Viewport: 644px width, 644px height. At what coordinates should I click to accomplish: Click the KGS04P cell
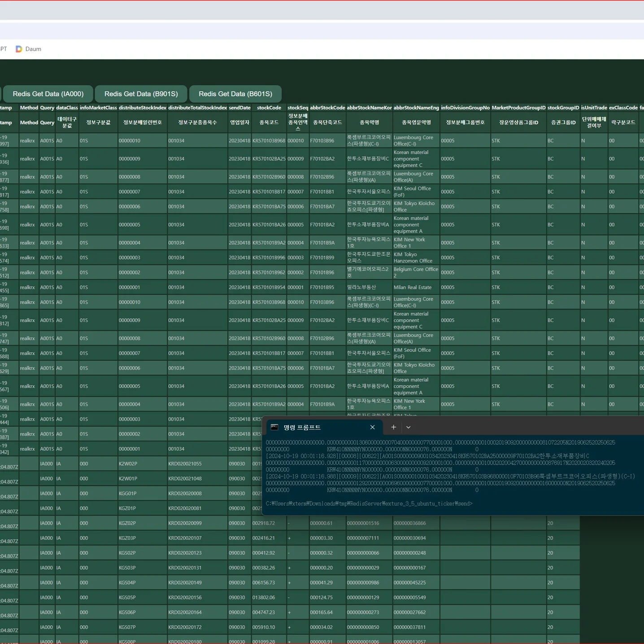pos(143,583)
